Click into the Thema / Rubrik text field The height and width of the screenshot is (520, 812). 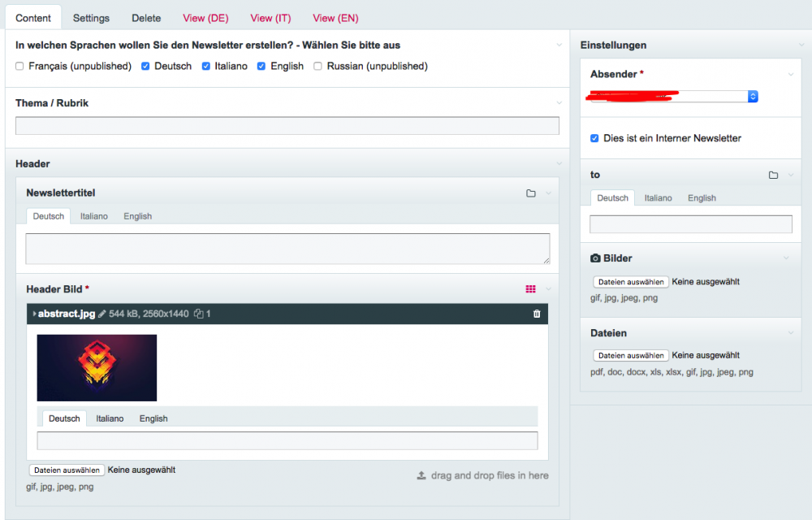pos(287,126)
